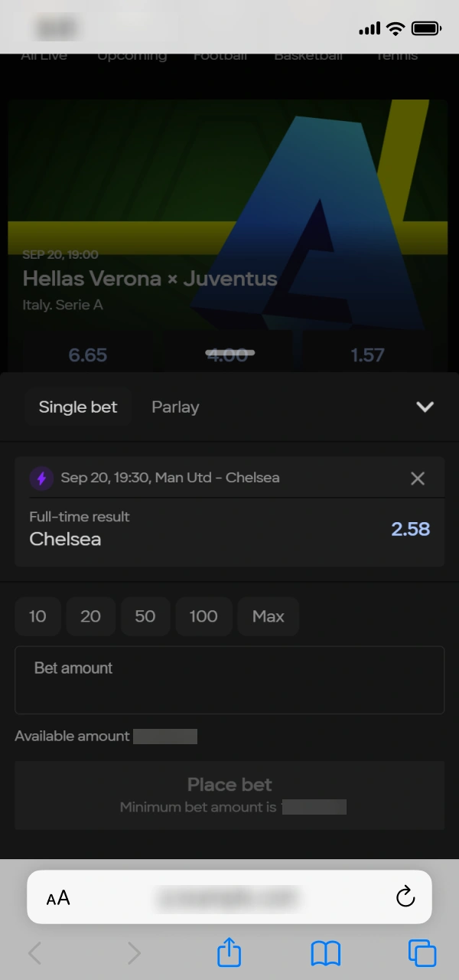Select the 6.65 home win odds
Screen dimensions: 459x980
[x=87, y=354]
